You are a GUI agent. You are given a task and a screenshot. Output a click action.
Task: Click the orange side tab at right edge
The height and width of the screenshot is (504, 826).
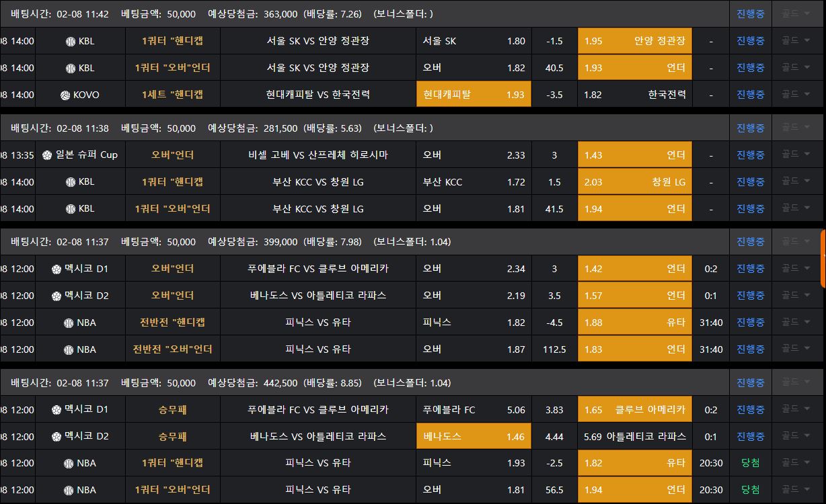click(823, 259)
